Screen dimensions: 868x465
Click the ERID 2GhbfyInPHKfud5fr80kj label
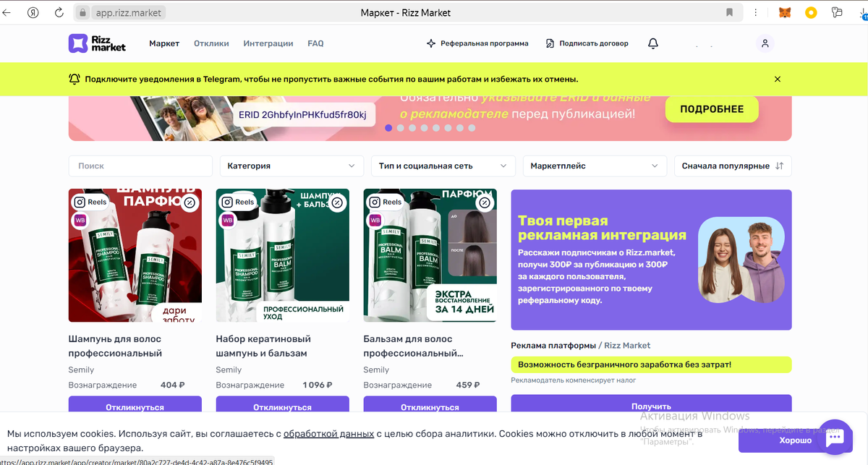click(303, 115)
